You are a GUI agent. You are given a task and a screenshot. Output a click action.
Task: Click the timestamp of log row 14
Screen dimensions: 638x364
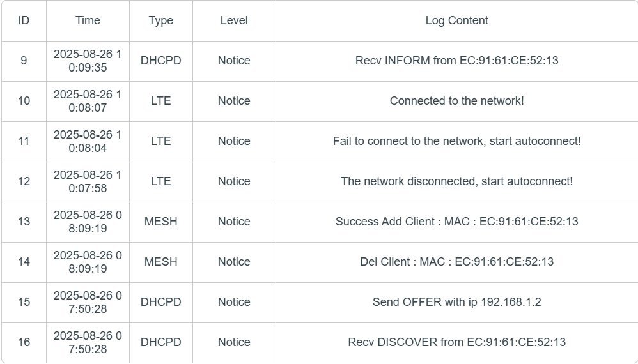[88, 262]
